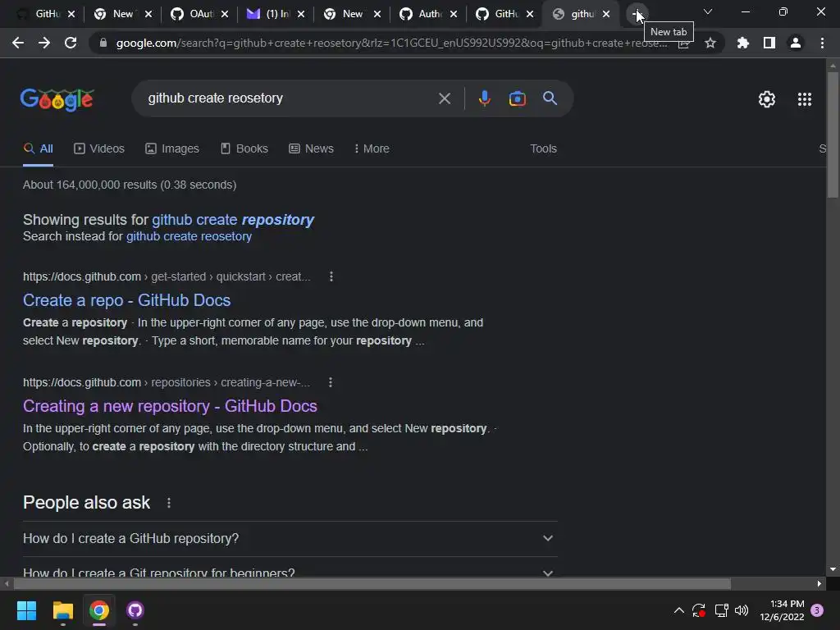840x630 pixels.
Task: Open the tab search dropdown arrow
Action: (708, 11)
